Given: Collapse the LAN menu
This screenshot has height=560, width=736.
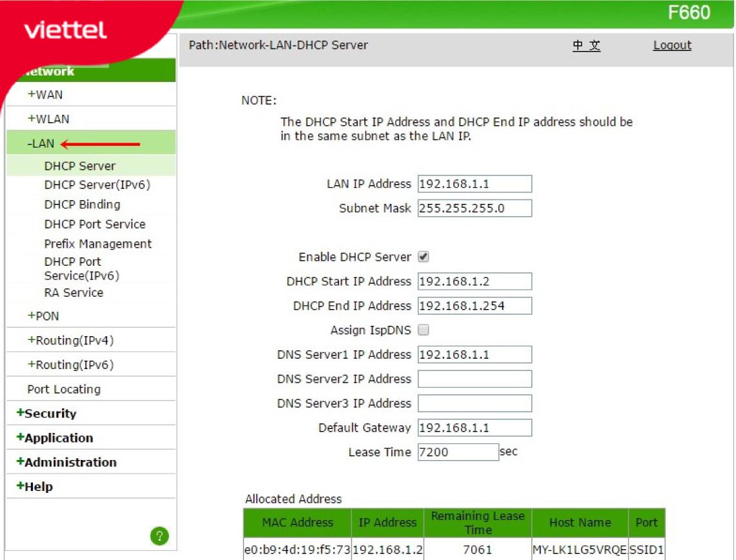Looking at the screenshot, I should point(41,143).
